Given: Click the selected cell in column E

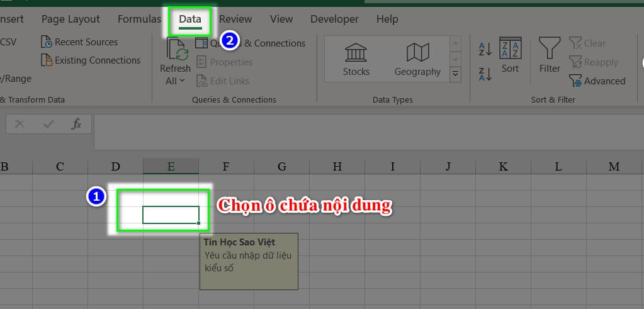Looking at the screenshot, I should pos(171,215).
